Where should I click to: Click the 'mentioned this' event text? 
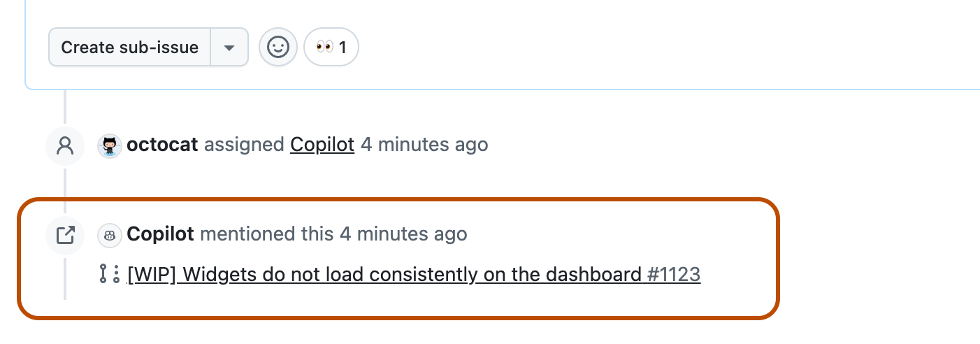pos(266,234)
